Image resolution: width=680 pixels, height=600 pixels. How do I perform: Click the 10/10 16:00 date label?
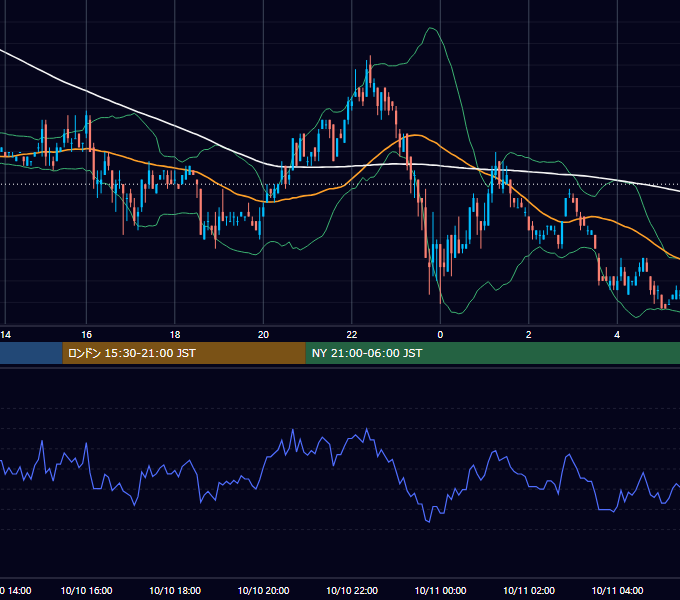86,590
